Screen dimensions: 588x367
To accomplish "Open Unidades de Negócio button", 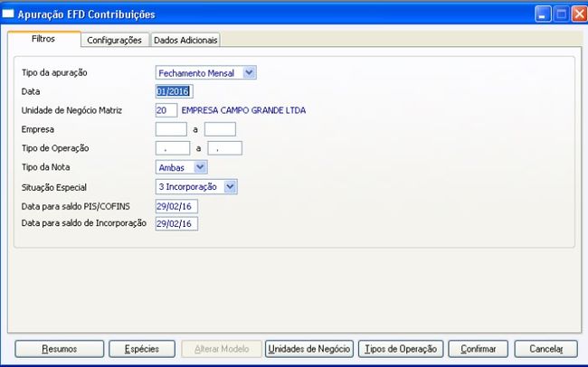I will (x=309, y=349).
